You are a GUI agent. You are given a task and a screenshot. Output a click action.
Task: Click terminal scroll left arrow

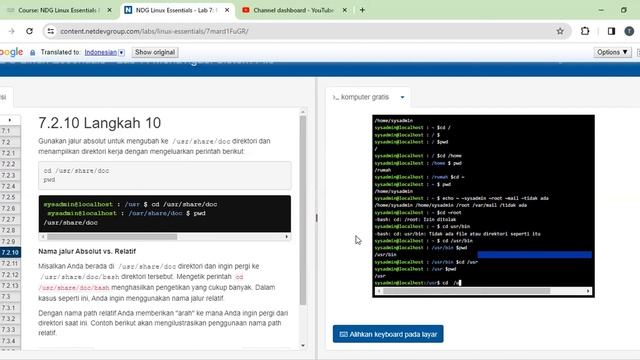point(378,291)
